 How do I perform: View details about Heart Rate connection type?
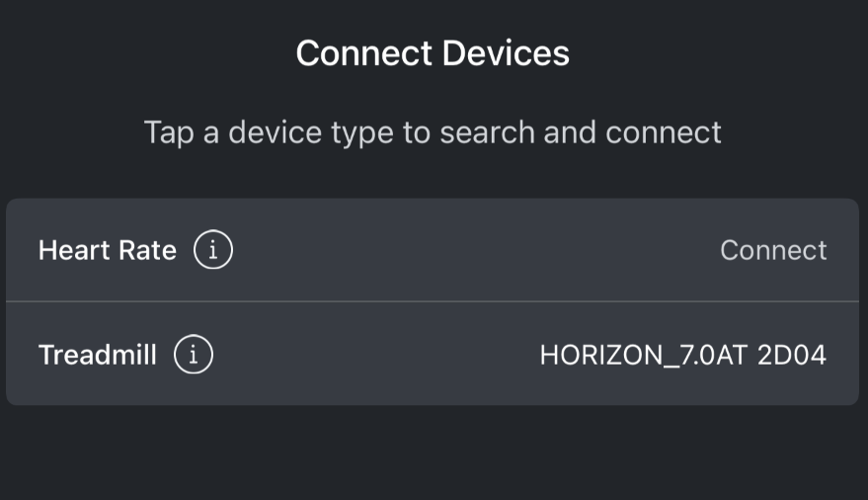213,250
